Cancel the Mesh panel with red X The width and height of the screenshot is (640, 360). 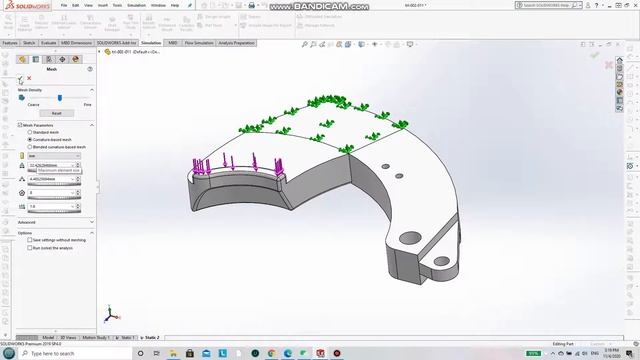pos(29,78)
